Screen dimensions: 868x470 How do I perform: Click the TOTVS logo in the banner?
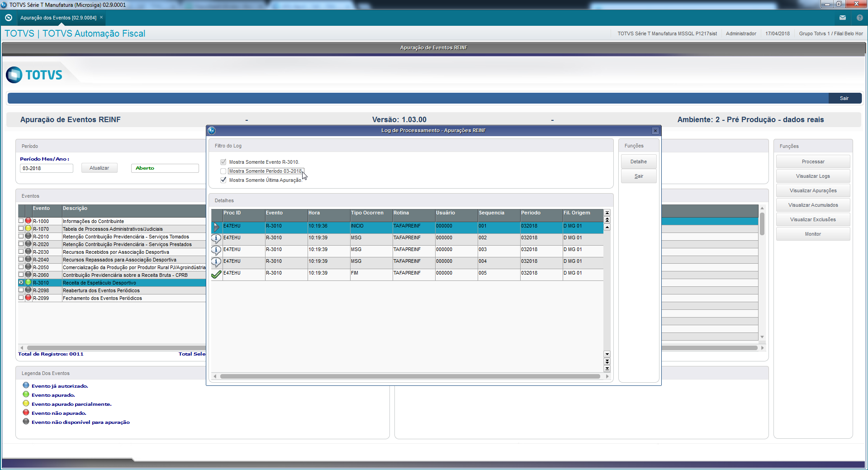[x=34, y=75]
